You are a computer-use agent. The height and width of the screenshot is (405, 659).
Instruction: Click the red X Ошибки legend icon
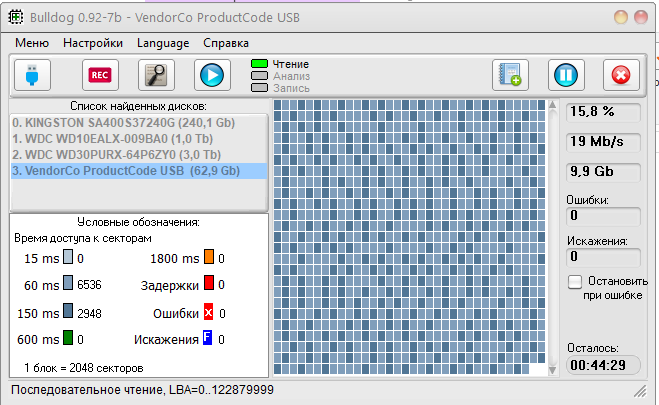coord(208,312)
